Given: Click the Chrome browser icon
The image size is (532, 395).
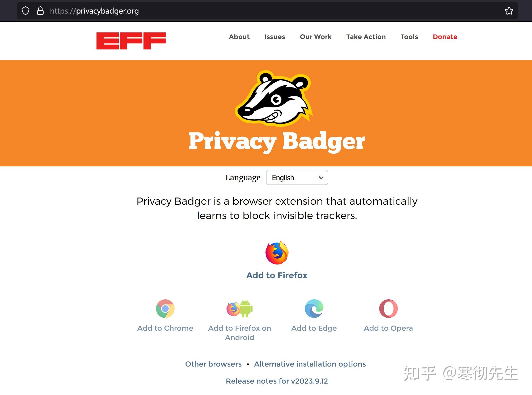Looking at the screenshot, I should 166,309.
